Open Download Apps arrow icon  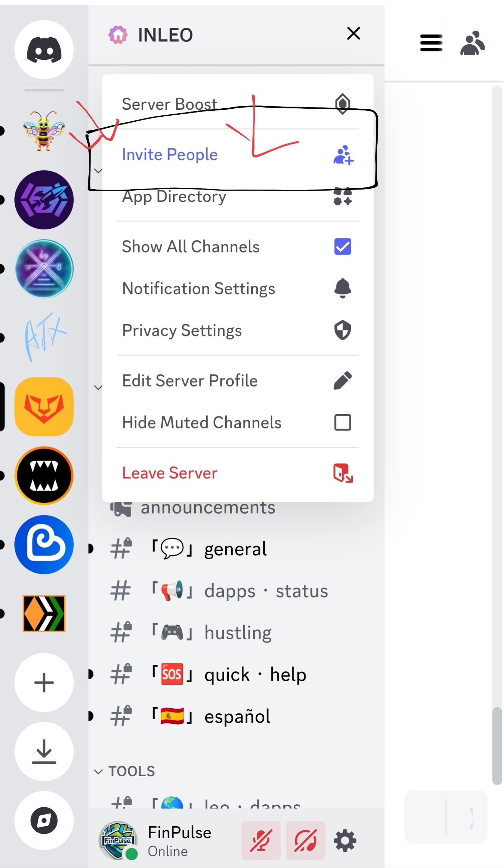[44, 751]
